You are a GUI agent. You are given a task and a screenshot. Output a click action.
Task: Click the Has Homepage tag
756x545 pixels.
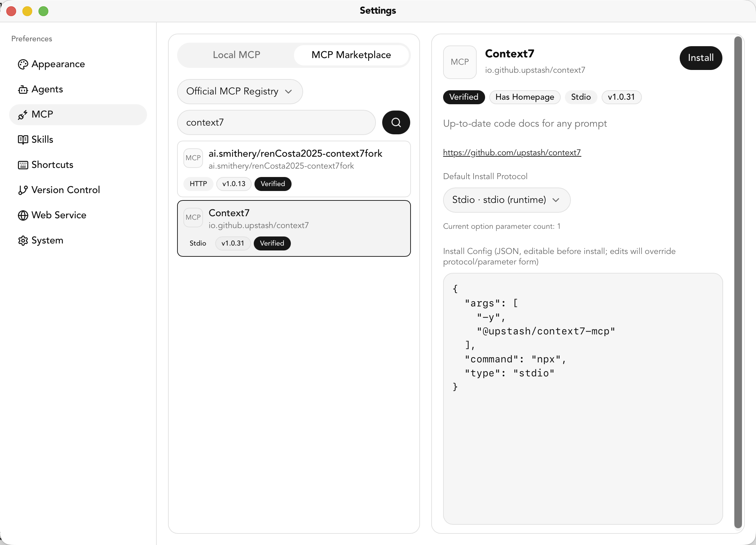(525, 97)
